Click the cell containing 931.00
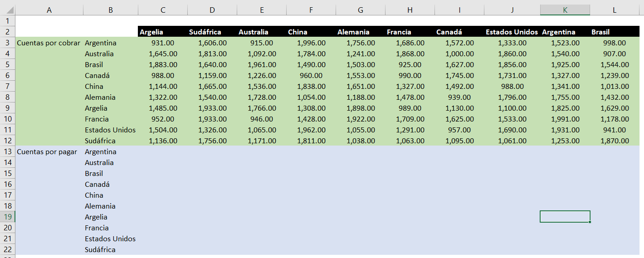Image resolution: width=644 pixels, height=258 pixels. click(x=163, y=43)
